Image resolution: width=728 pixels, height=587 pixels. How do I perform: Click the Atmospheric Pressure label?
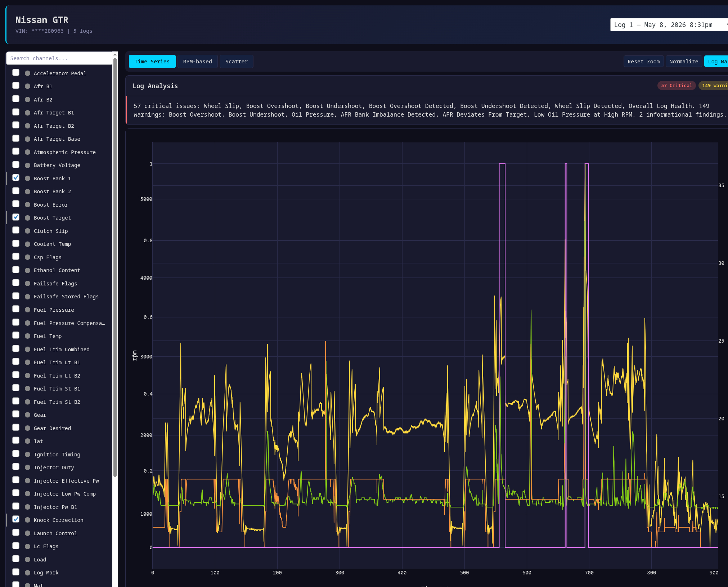[65, 152]
